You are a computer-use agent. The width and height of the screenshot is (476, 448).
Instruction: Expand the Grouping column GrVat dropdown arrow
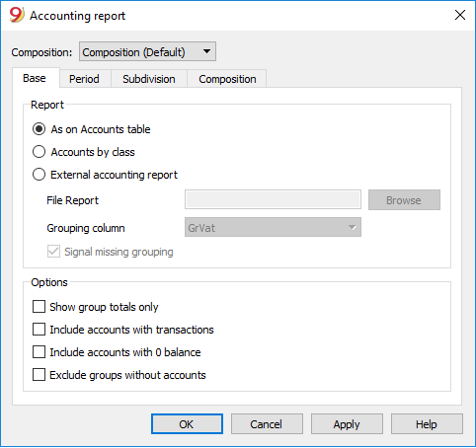click(352, 227)
